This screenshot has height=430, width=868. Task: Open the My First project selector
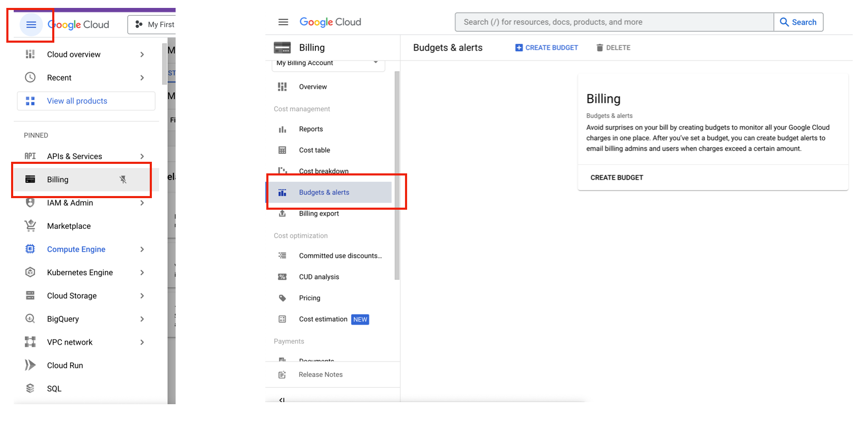(x=152, y=25)
